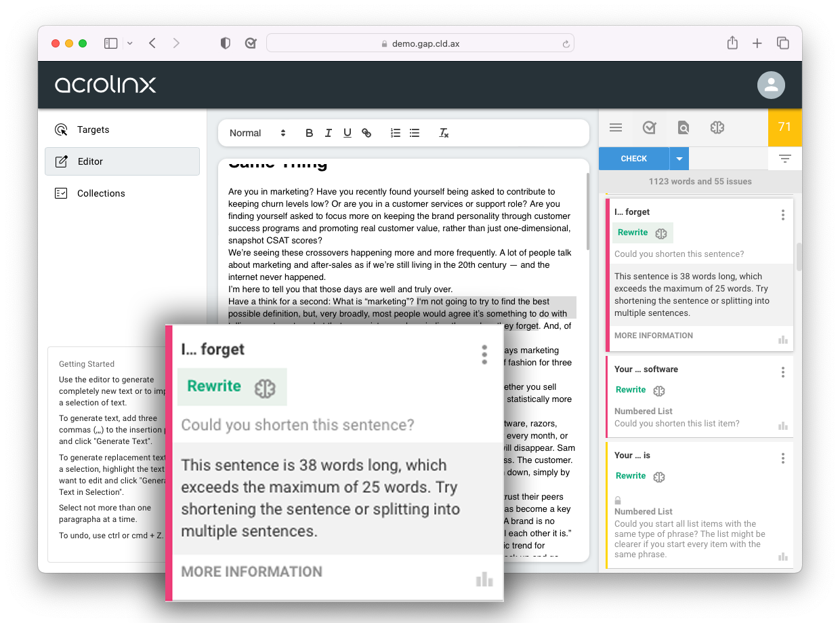The image size is (840, 623).
Task: Click the yellow score 71 badge
Action: [784, 127]
